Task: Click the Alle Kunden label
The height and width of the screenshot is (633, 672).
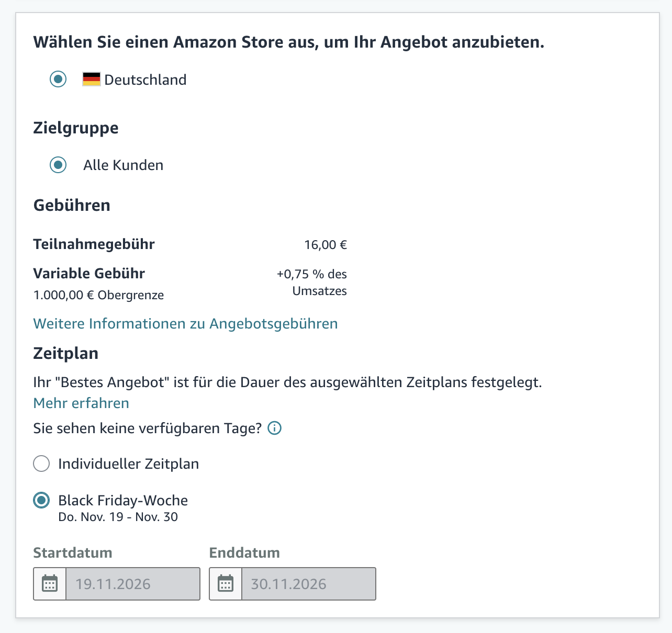Action: point(124,165)
